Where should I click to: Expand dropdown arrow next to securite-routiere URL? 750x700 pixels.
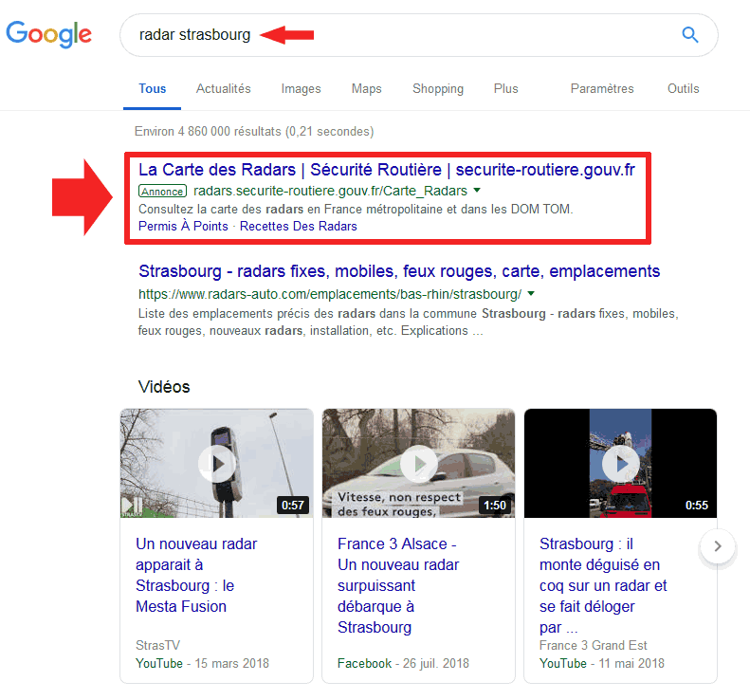[x=477, y=191]
